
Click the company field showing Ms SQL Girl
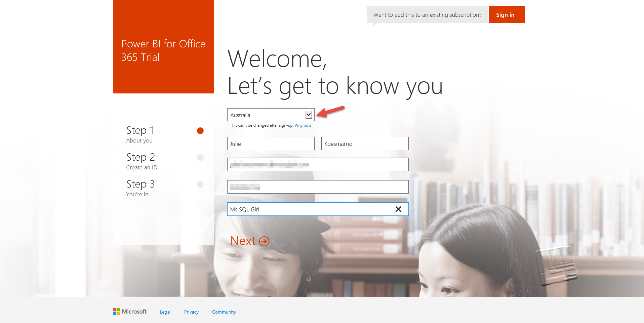(318, 209)
